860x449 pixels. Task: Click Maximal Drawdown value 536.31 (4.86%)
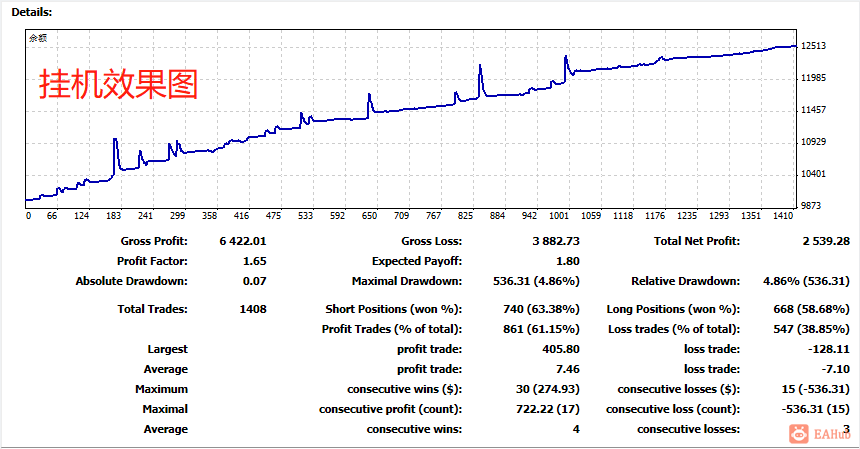tap(536, 281)
